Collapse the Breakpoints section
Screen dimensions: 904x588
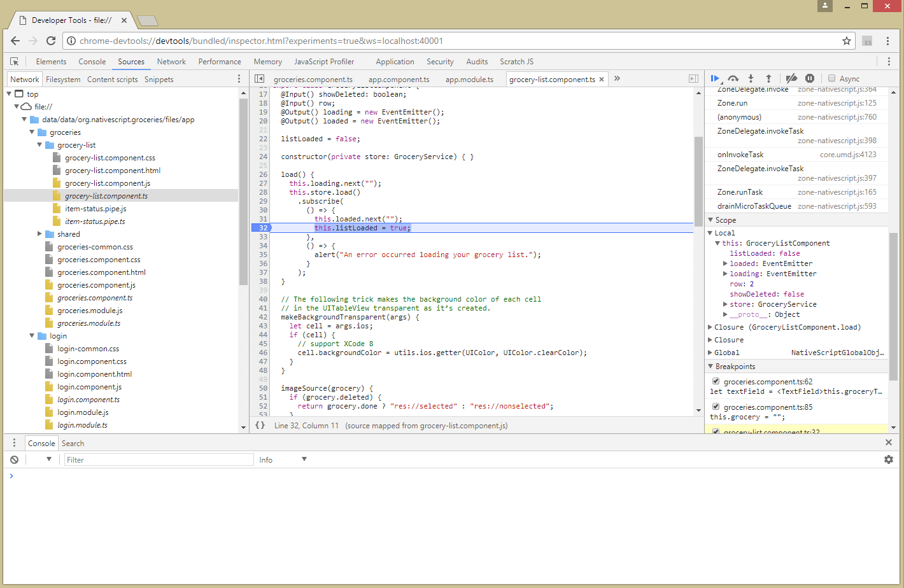(x=710, y=366)
